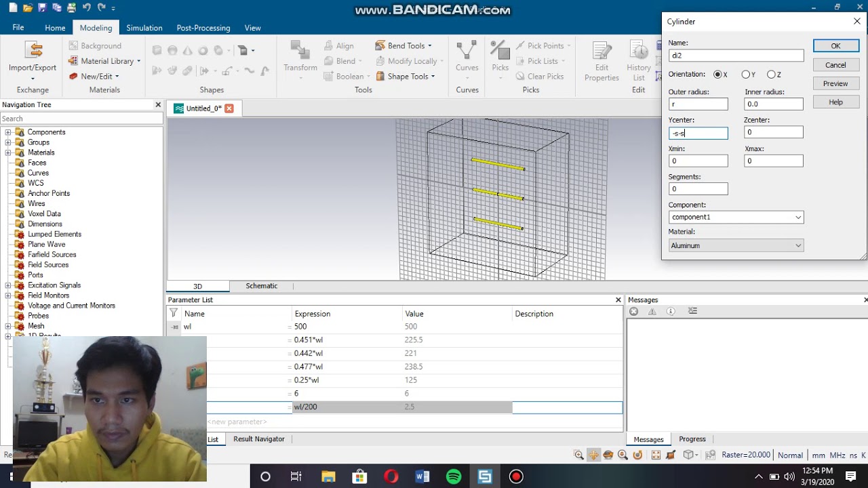Activate the pan view tool in status bar
Screen dimensions: 868x488
(594, 455)
